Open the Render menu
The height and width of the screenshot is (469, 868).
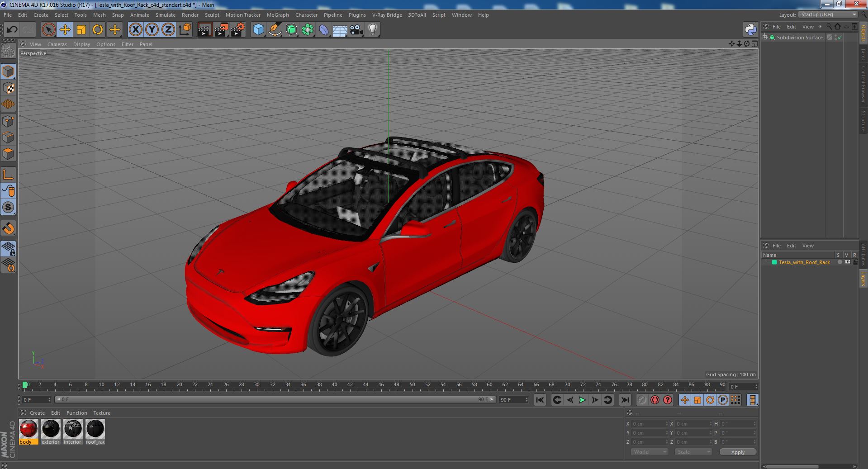point(190,15)
